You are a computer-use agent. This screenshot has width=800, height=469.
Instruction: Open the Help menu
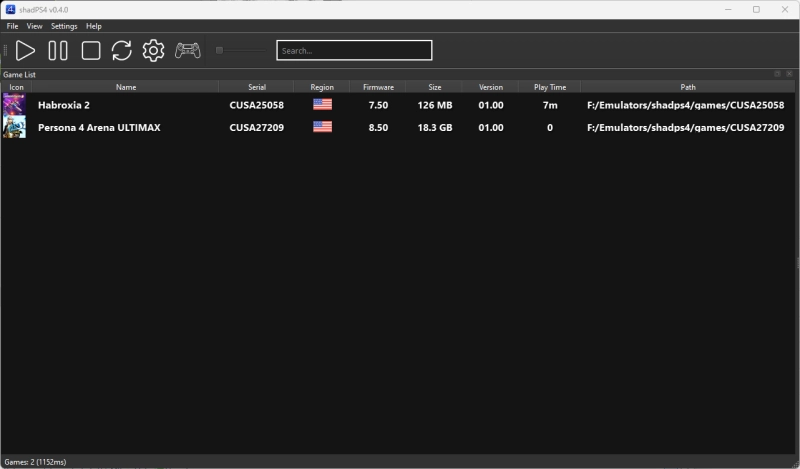(x=93, y=26)
